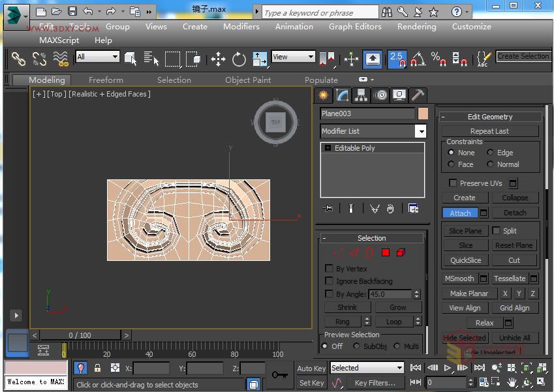Open the Modifier List dropdown
The image size is (554, 392).
[420, 131]
